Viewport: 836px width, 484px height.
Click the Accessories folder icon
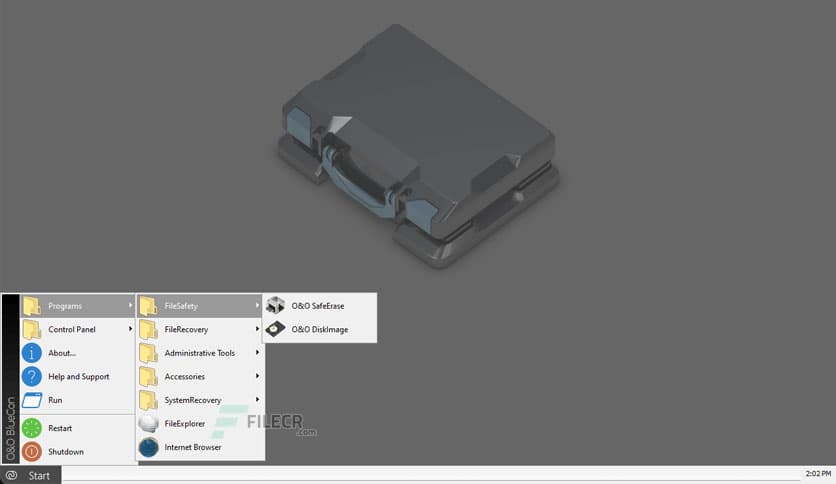(x=148, y=376)
